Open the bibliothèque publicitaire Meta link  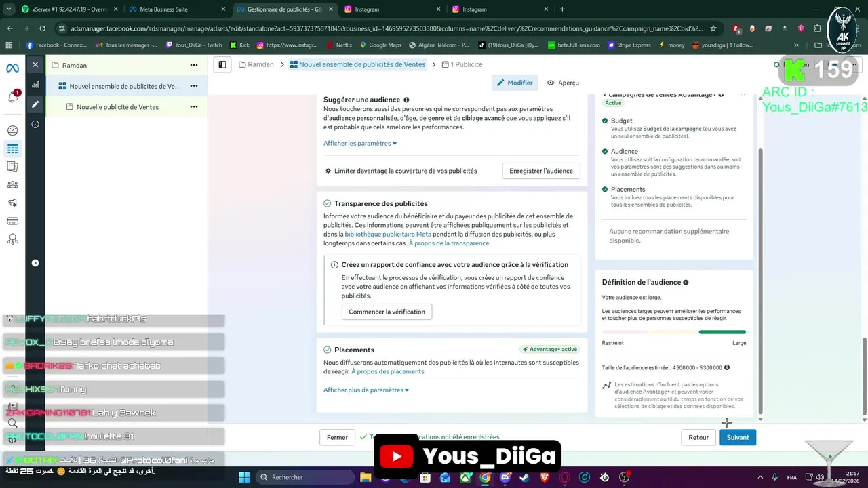[x=388, y=234]
